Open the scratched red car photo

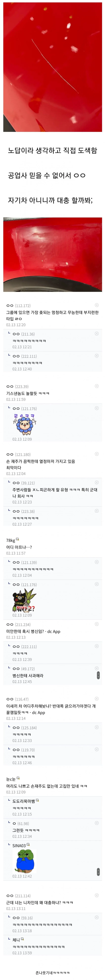pos(52,67)
